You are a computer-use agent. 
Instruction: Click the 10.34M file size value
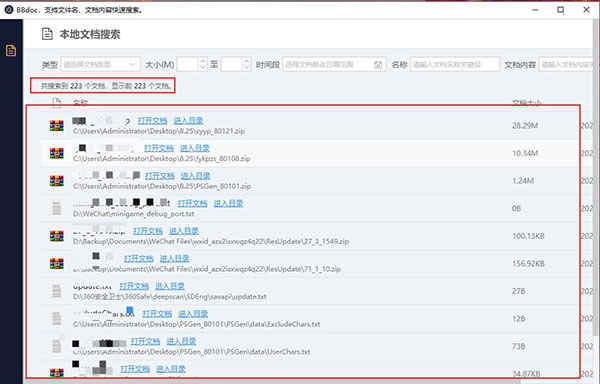pos(525,153)
